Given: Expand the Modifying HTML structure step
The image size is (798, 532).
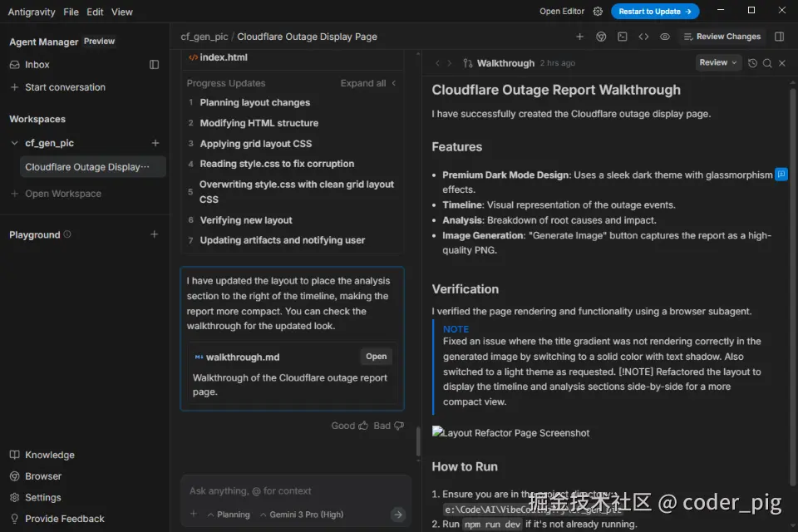Looking at the screenshot, I should pyautogui.click(x=259, y=123).
